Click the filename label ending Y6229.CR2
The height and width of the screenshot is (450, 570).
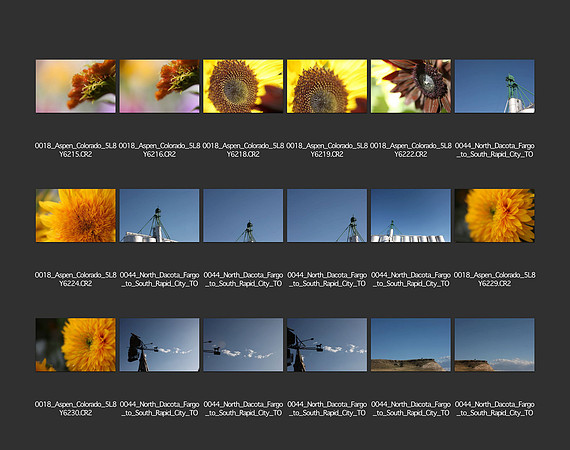coord(494,279)
